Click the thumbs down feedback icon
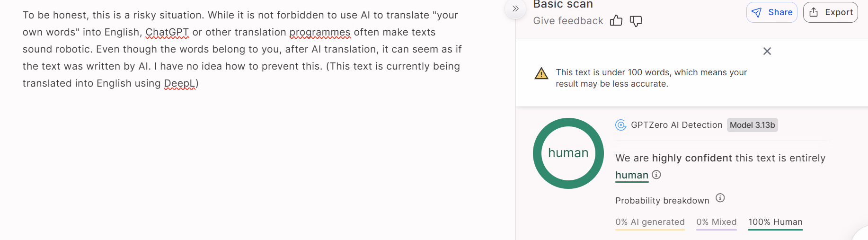 pos(636,21)
